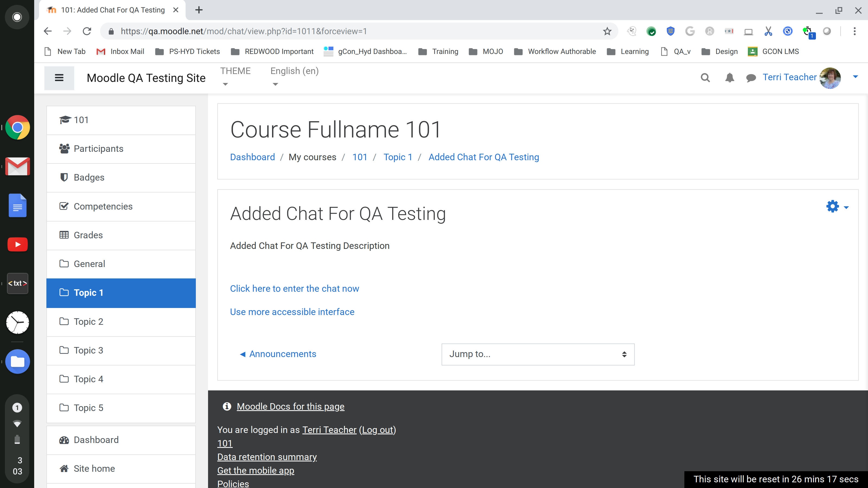
Task: Open Chrome from the shelf
Action: [18, 127]
